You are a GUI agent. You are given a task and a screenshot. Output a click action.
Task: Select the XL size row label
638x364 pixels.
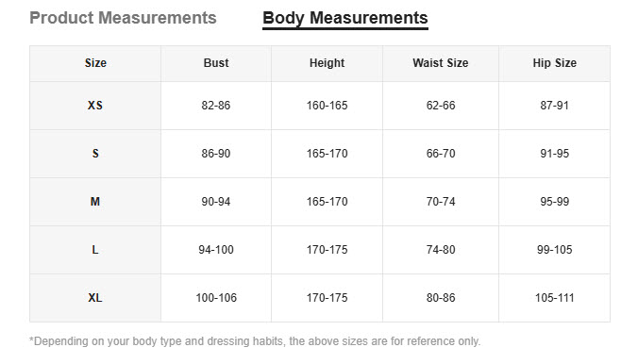pyautogui.click(x=95, y=298)
